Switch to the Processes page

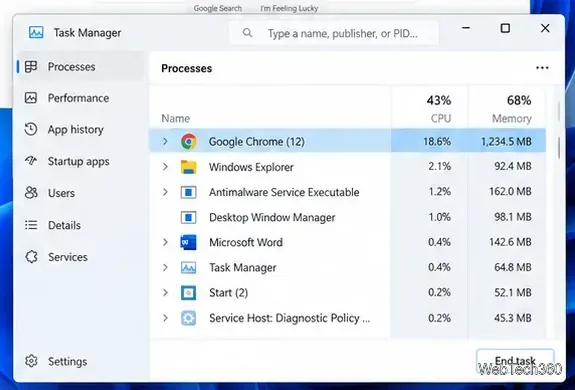81,67
